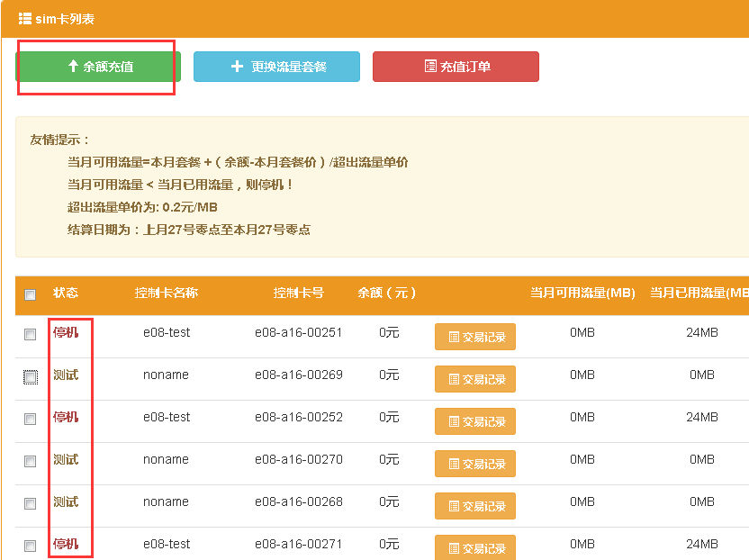The height and width of the screenshot is (560, 749).
Task: Click 交易记录 for card e08-a16-00271
Action: click(475, 547)
